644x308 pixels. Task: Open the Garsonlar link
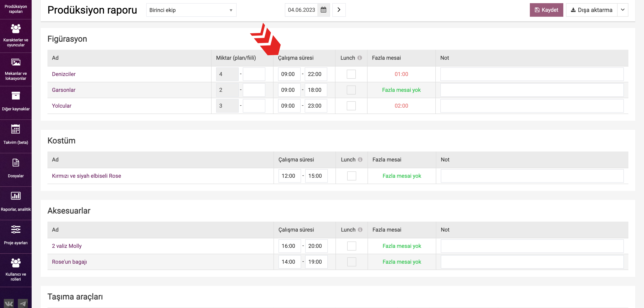pos(64,90)
